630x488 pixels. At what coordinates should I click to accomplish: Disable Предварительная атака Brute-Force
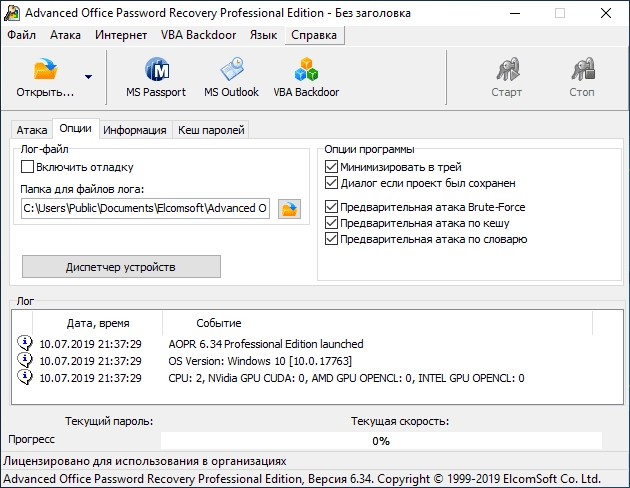tap(331, 207)
